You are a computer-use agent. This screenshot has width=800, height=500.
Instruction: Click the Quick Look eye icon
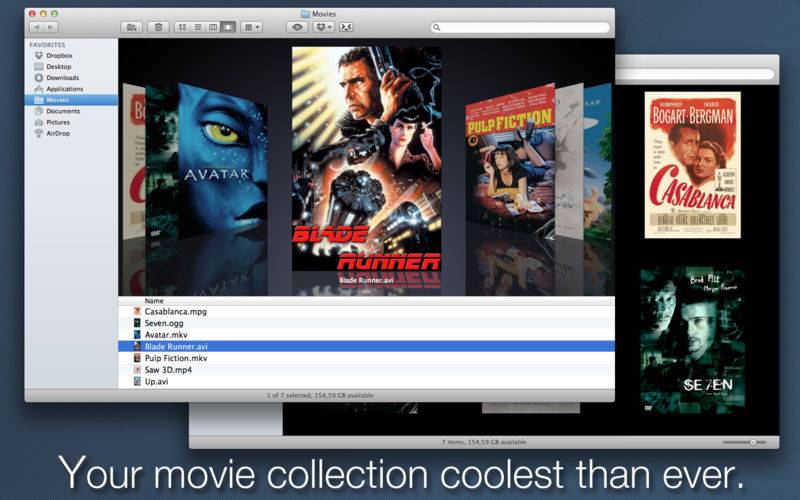[x=297, y=27]
